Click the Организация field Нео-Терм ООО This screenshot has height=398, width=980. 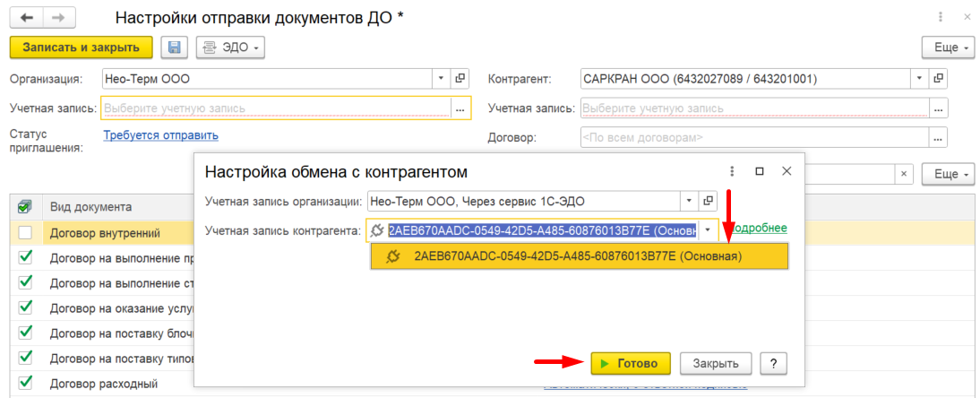click(x=267, y=78)
